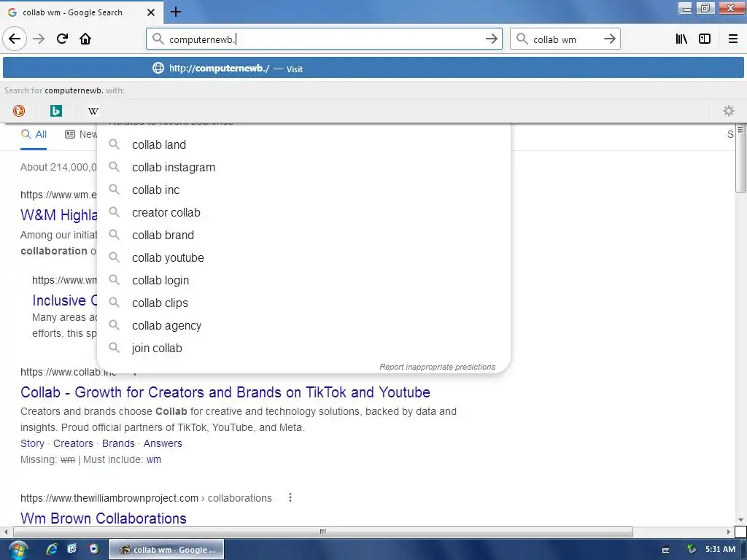The height and width of the screenshot is (560, 747).
Task: Open the Creators sitelink
Action: click(73, 443)
